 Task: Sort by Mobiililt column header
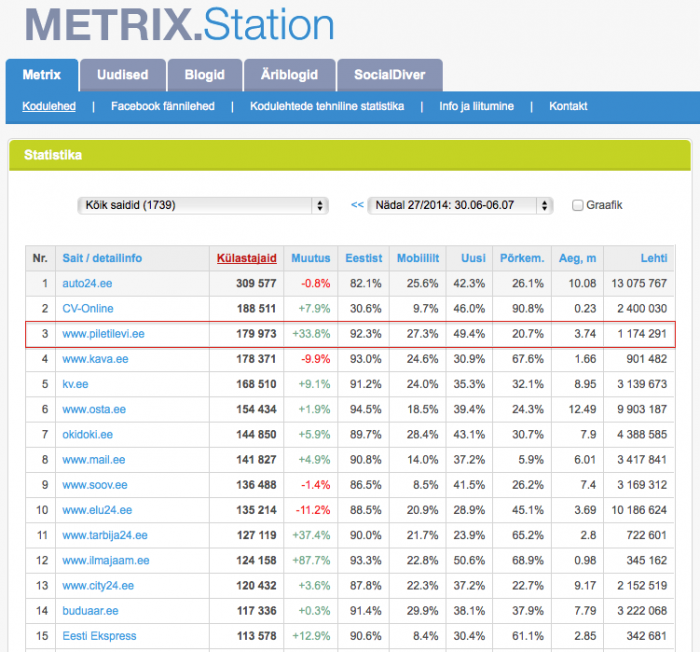tap(418, 258)
